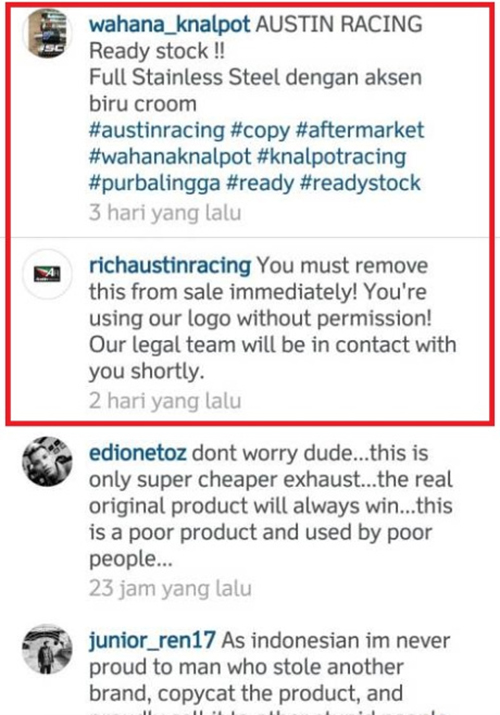Tap richaustinracing avatar logo
This screenshot has height=715, width=500.
47,274
